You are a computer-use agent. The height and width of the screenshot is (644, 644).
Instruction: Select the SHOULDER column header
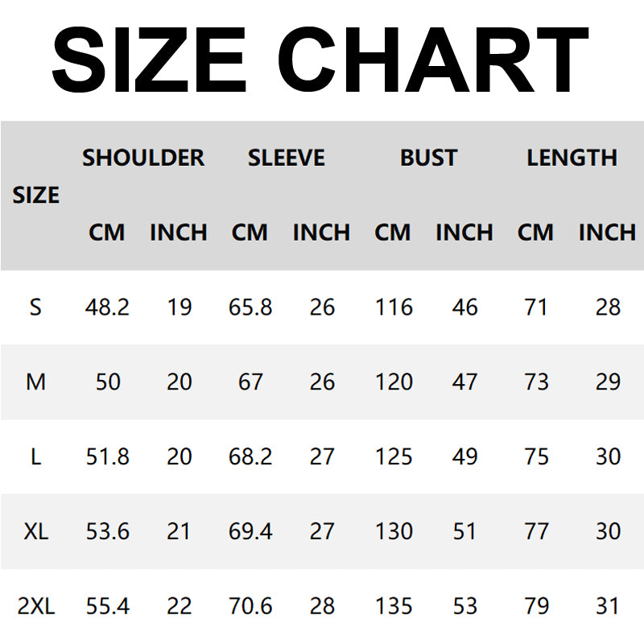[x=143, y=158]
